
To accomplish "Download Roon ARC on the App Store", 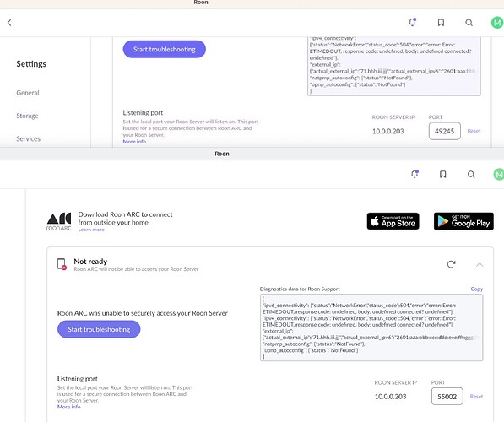I will (x=393, y=221).
